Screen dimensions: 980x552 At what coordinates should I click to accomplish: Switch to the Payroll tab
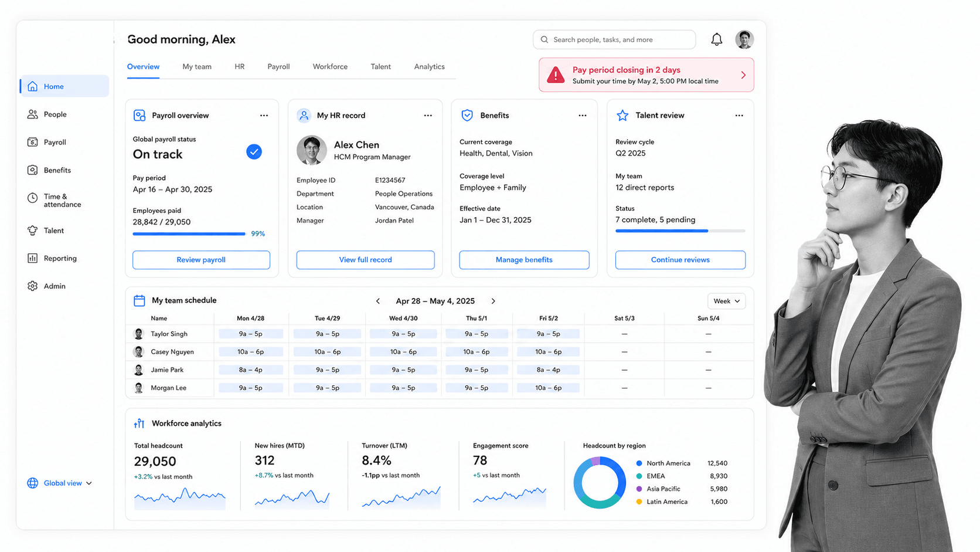pos(278,67)
